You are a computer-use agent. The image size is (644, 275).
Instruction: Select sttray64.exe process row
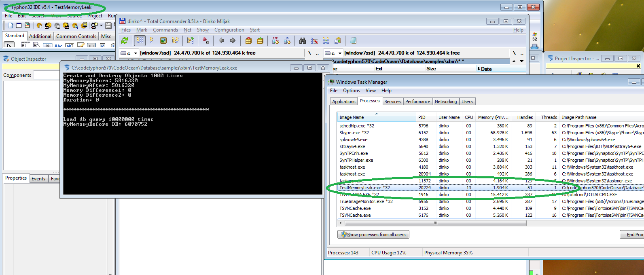tap(491, 146)
